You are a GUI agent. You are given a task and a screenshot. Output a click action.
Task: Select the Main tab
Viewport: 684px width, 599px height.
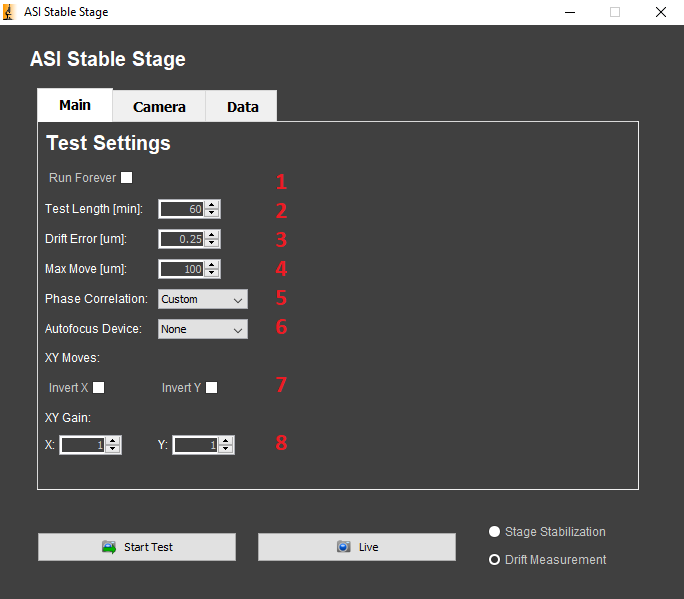coord(75,105)
